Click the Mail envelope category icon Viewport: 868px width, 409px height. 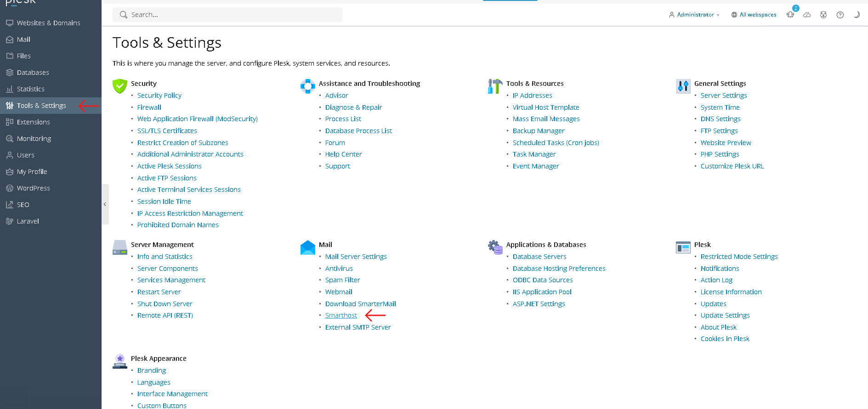[308, 247]
